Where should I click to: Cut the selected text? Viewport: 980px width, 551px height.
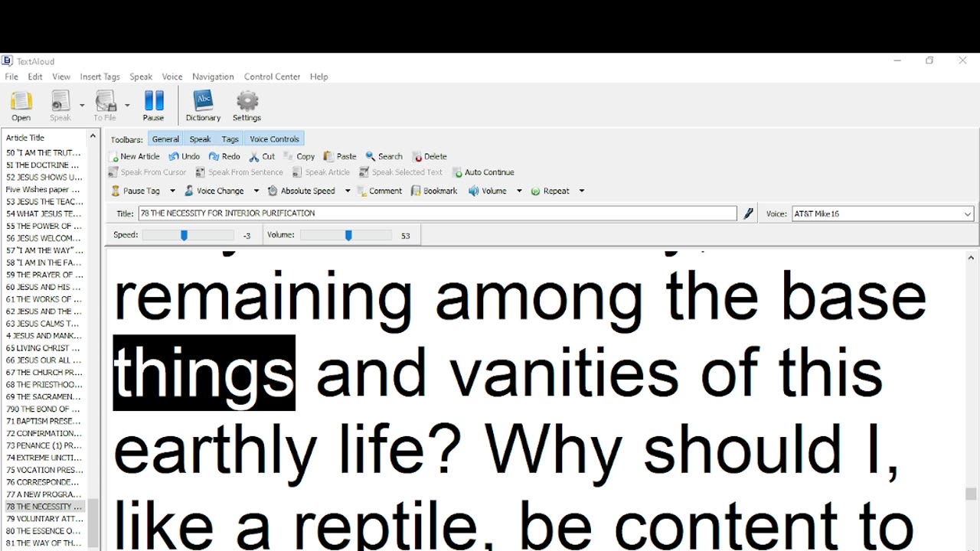(x=262, y=156)
